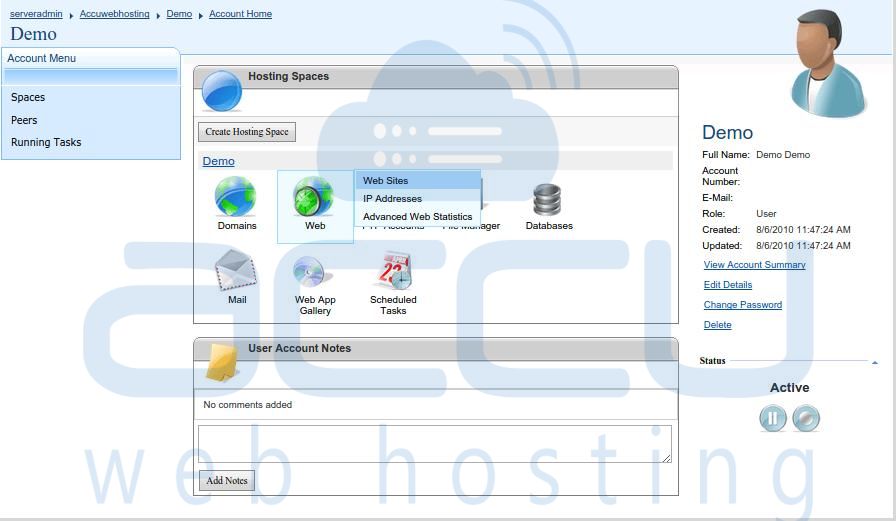Go to serveradmin breadcrumb link
The height and width of the screenshot is (521, 896).
(36, 14)
